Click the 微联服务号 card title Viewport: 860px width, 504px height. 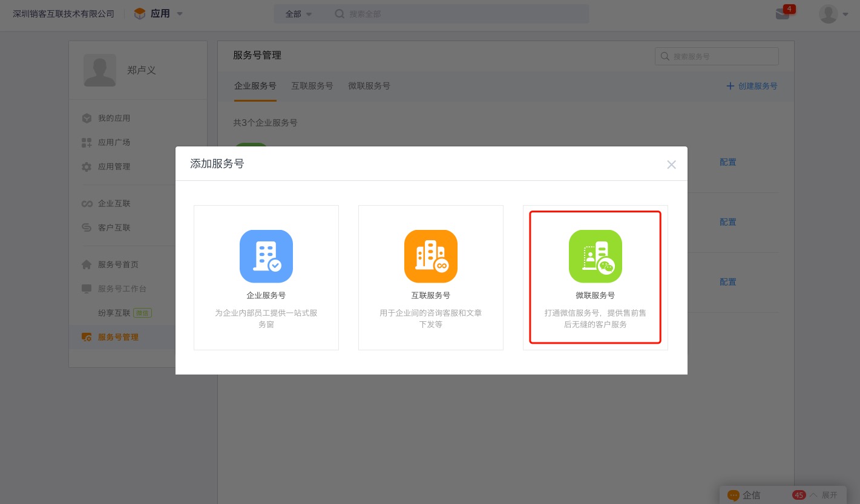pos(596,295)
